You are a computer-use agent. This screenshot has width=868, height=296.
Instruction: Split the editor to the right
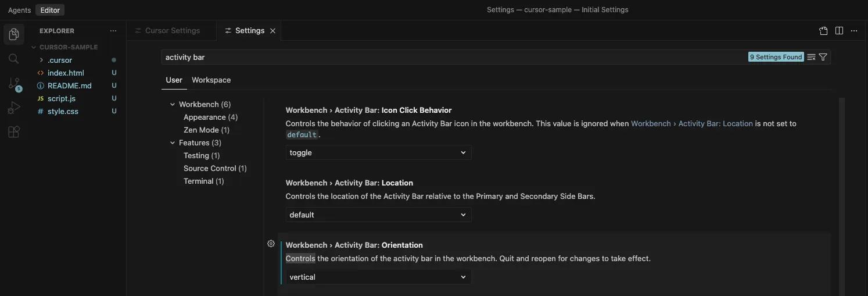click(839, 31)
